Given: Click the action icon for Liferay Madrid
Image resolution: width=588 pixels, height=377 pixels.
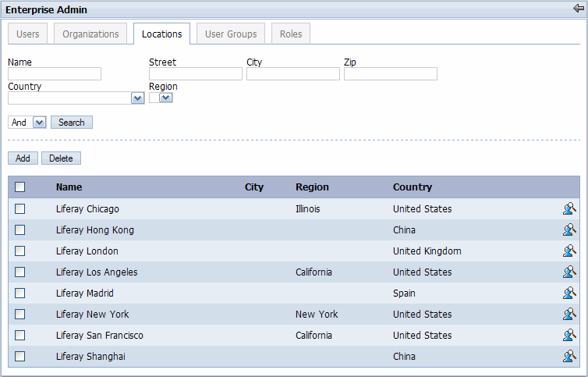Looking at the screenshot, I should click(x=569, y=293).
